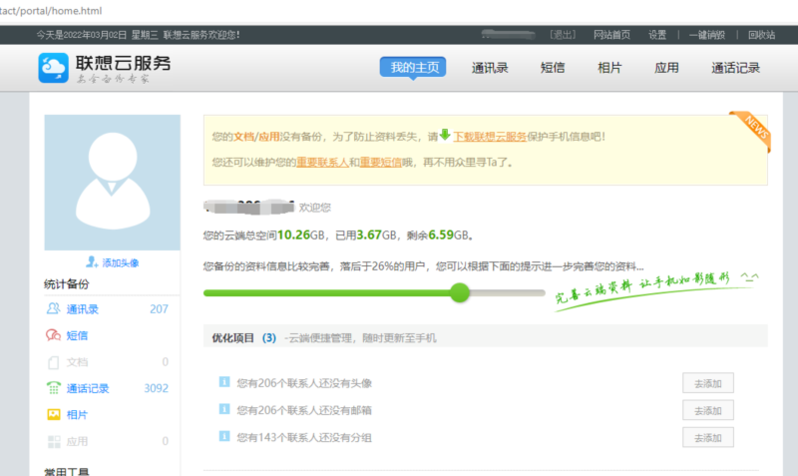Open 设置 in the top bar
This screenshot has width=798, height=476.
[x=657, y=34]
